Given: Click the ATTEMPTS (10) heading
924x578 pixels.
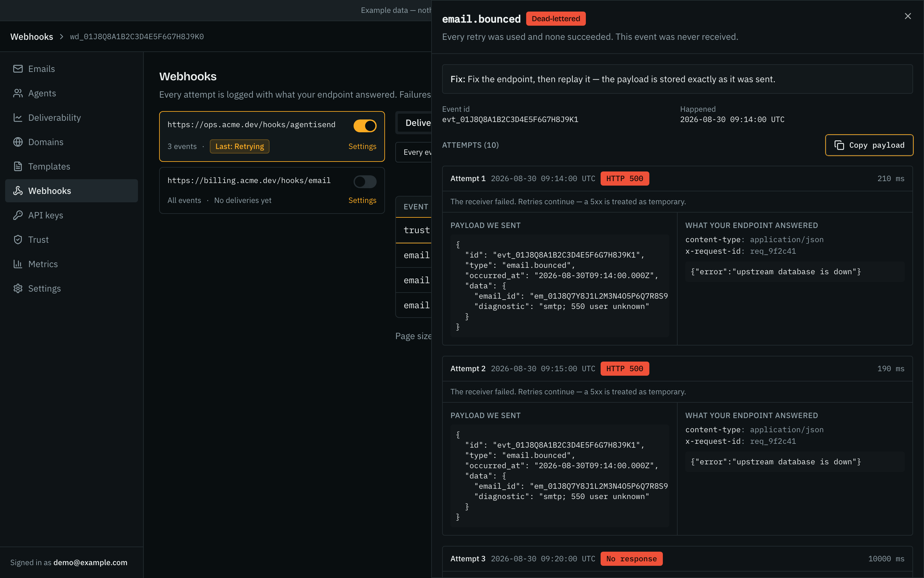Looking at the screenshot, I should click(470, 145).
